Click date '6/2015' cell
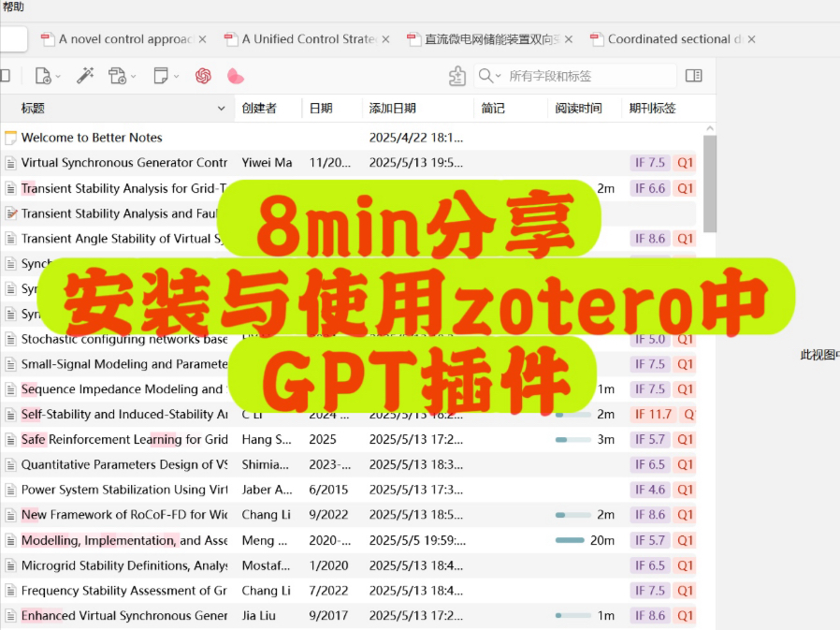This screenshot has width=840, height=630. pyautogui.click(x=328, y=491)
